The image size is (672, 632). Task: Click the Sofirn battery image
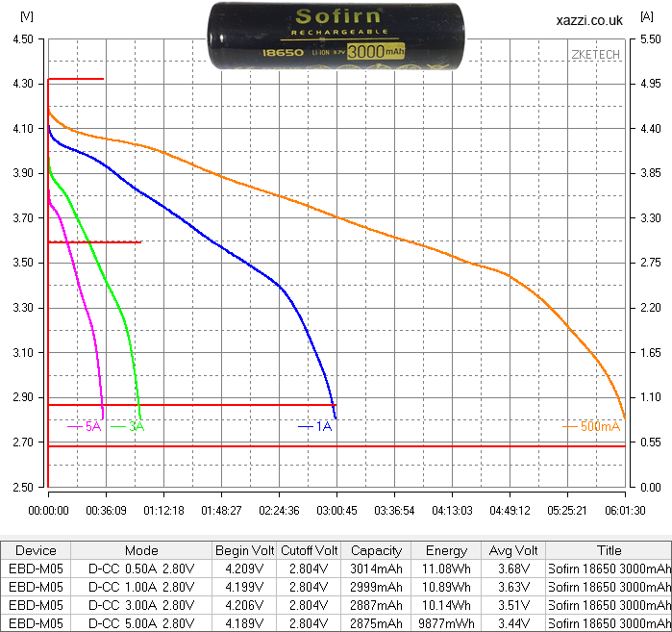click(336, 37)
